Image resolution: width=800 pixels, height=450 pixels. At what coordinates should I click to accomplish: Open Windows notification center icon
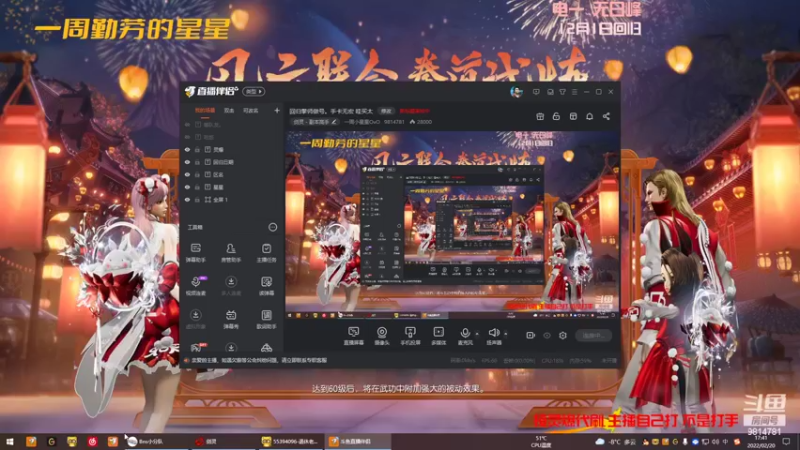(x=786, y=441)
